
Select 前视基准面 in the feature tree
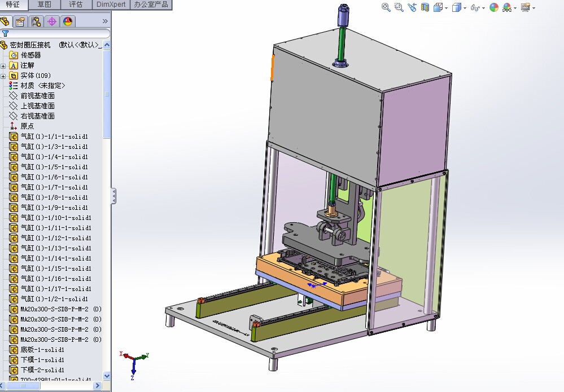pos(37,96)
